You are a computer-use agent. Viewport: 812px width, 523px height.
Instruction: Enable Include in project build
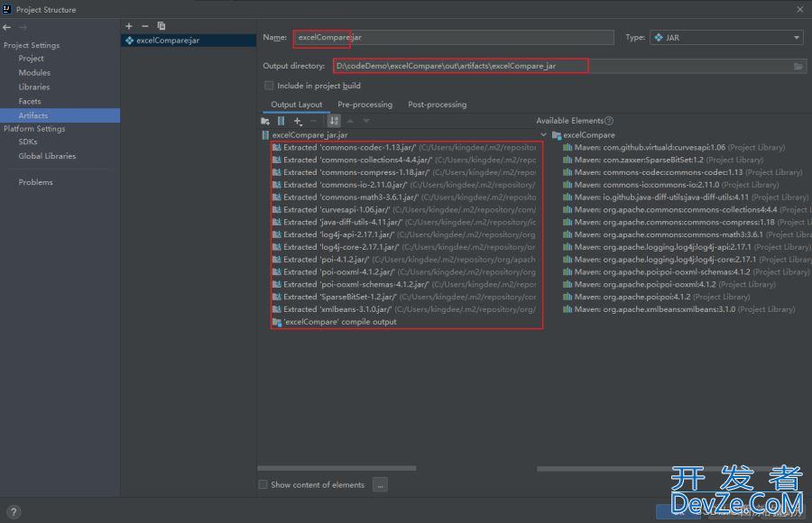coord(269,86)
